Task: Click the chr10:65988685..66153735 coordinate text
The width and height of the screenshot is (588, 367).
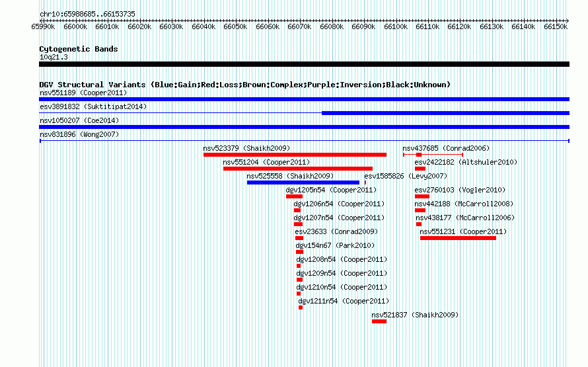Action: pos(87,14)
